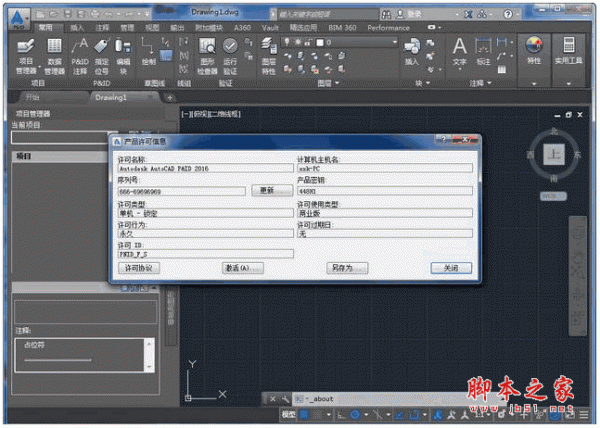The image size is (600, 428).
Task: Click the open folder icon in quick access toolbar
Action: [54, 14]
